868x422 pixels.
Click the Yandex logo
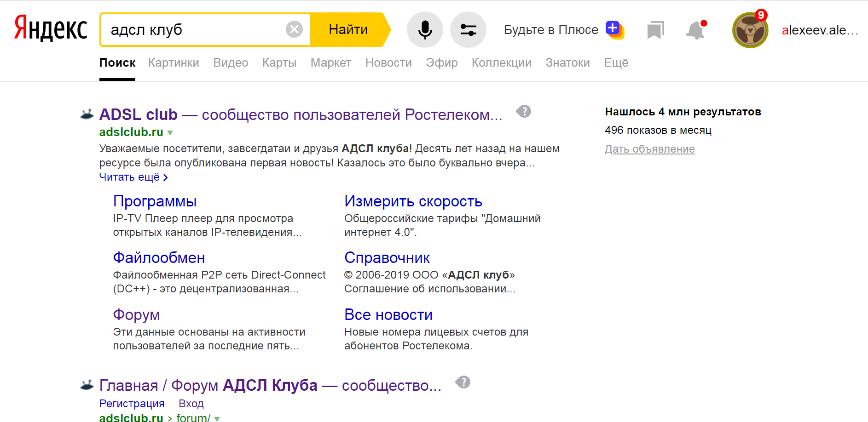[51, 29]
